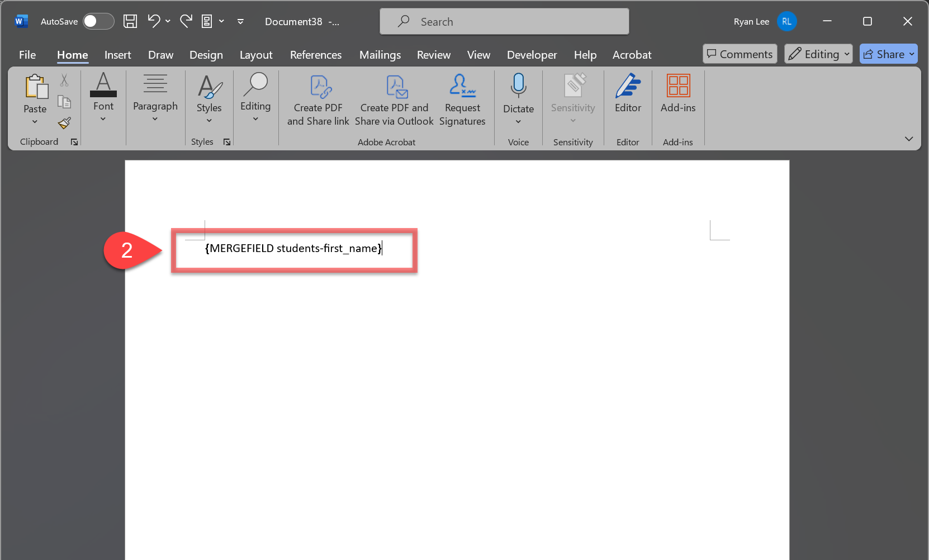Viewport: 929px width, 560px height.
Task: Click the Redo arrow icon
Action: (x=186, y=21)
